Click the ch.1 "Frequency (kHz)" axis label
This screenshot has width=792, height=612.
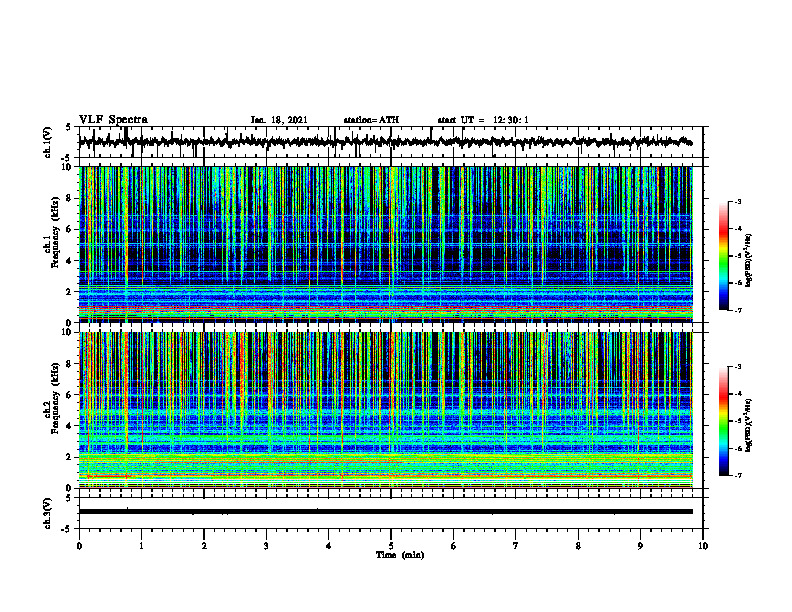55,232
